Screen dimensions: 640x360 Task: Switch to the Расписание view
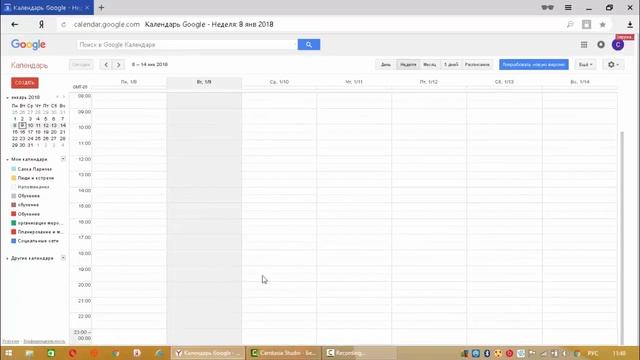(x=477, y=64)
